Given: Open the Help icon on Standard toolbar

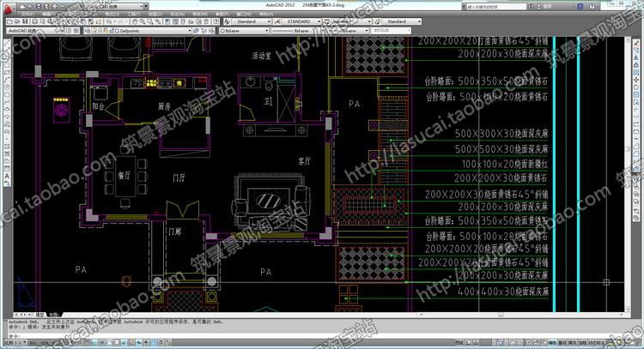Looking at the screenshot, I should pos(216,21).
